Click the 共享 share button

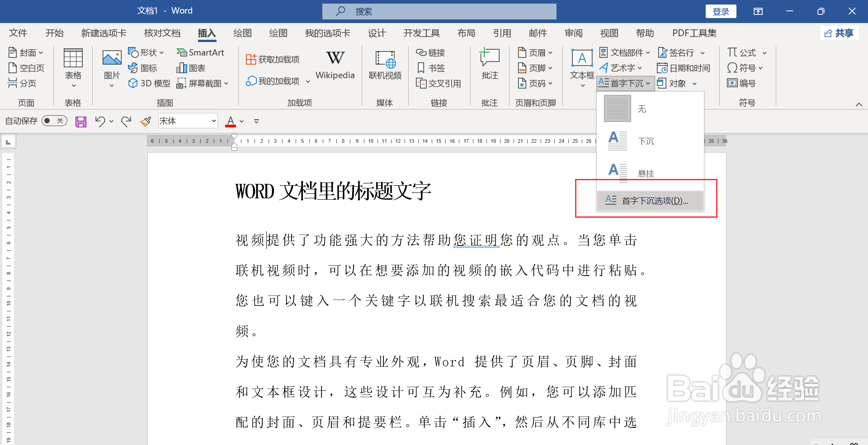pyautogui.click(x=839, y=33)
